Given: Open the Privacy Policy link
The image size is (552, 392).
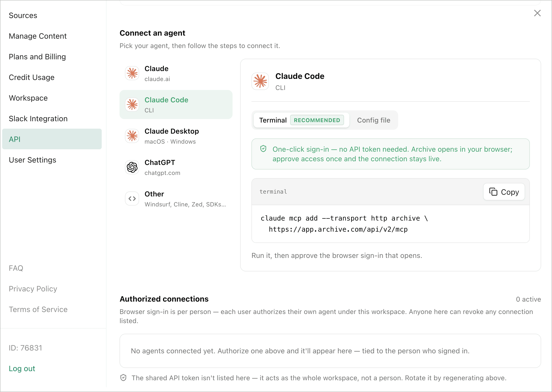Looking at the screenshot, I should pyautogui.click(x=33, y=289).
